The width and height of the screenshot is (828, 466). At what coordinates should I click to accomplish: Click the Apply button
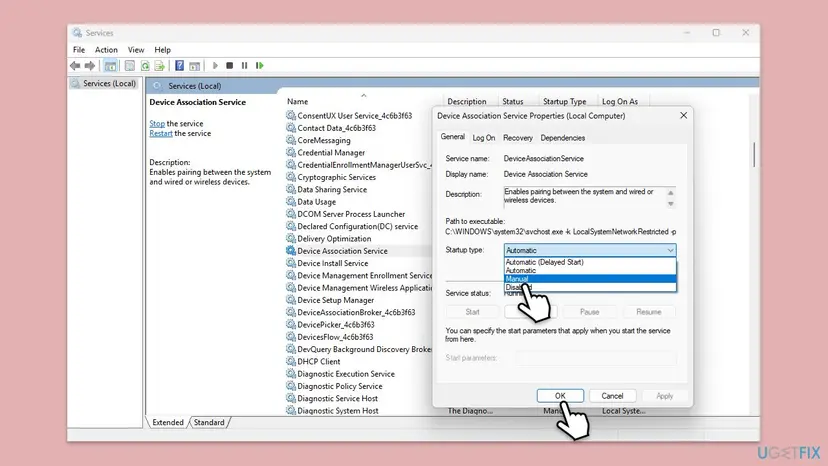pos(664,396)
